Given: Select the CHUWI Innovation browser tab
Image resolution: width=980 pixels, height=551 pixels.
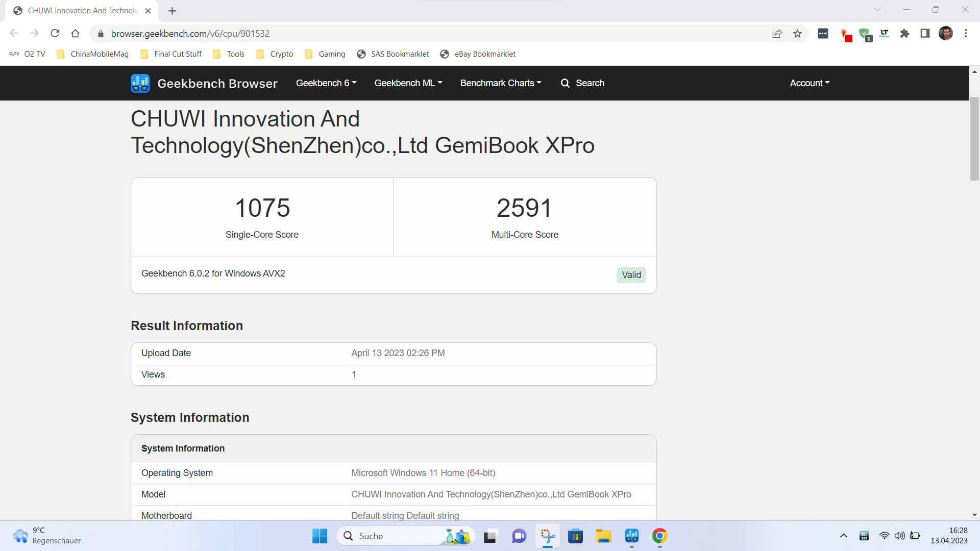Looking at the screenshot, I should point(82,11).
